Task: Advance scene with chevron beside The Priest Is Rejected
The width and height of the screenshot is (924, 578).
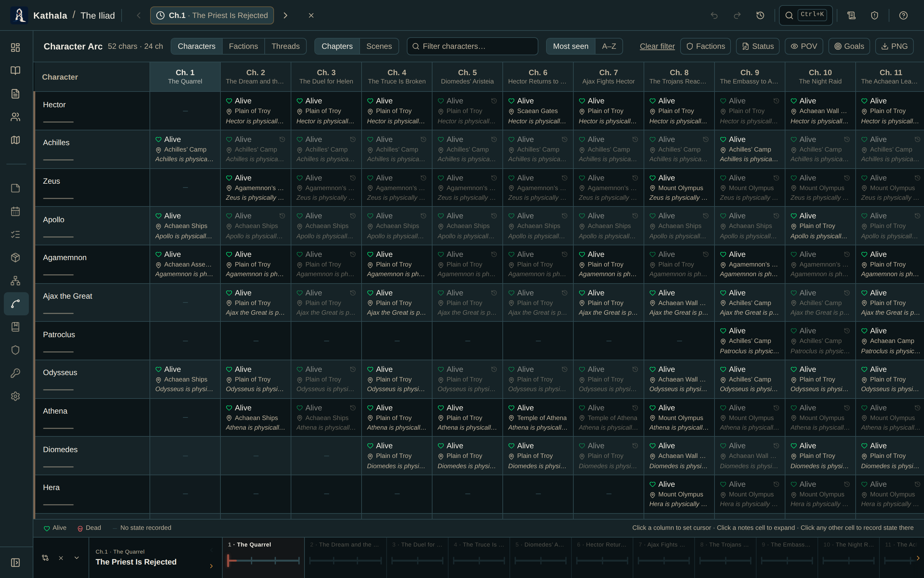Action: [211, 566]
